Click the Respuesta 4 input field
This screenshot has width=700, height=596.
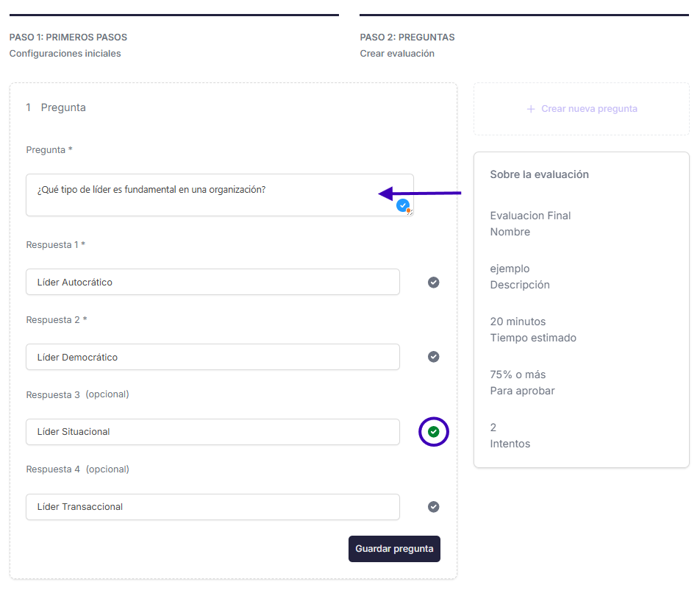click(x=213, y=507)
